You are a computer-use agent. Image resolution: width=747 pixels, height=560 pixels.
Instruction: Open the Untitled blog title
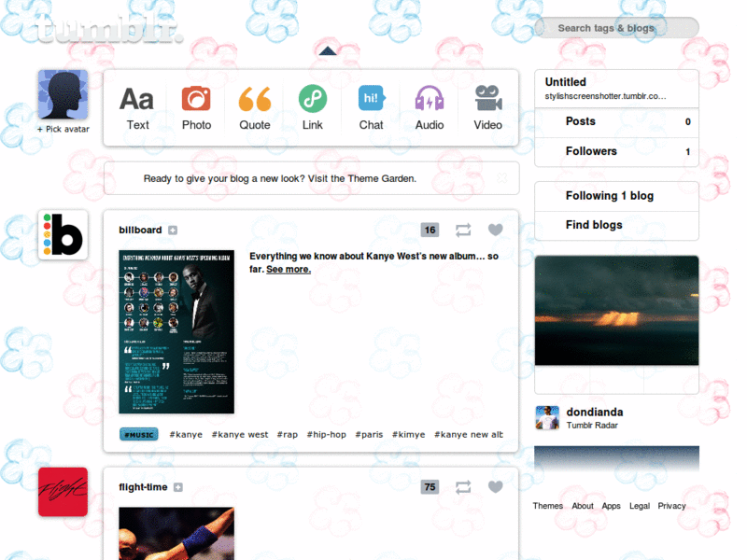(566, 82)
